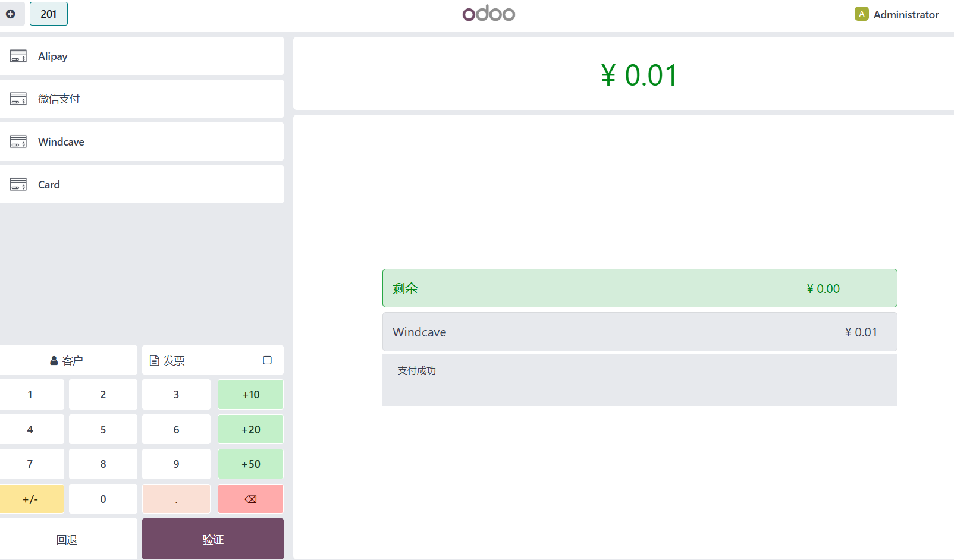Open the Administrator user menu
The image size is (954, 560).
[897, 14]
